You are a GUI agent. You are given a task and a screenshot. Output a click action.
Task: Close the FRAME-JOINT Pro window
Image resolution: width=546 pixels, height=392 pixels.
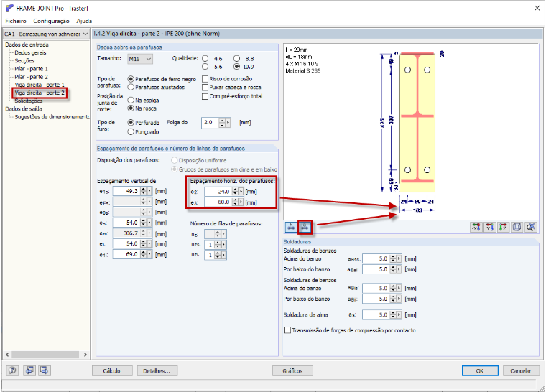pyautogui.click(x=537, y=8)
